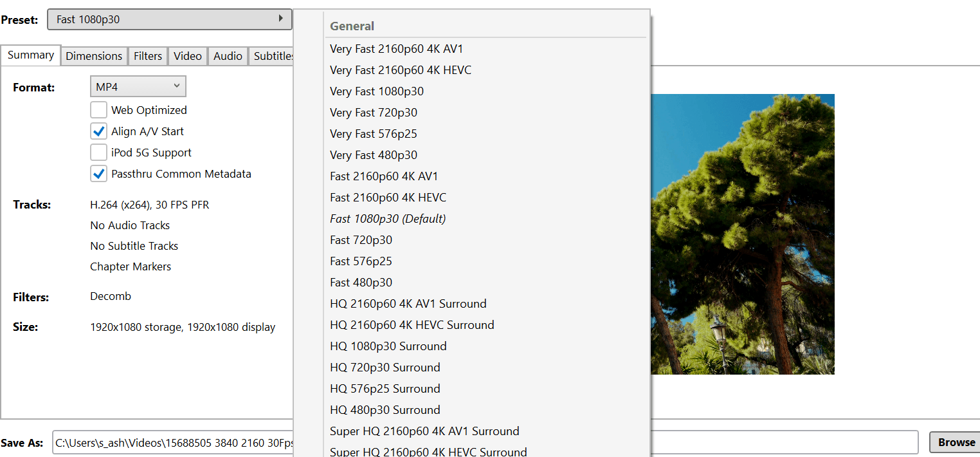
Task: Click the Save As file path field
Action: [485, 442]
